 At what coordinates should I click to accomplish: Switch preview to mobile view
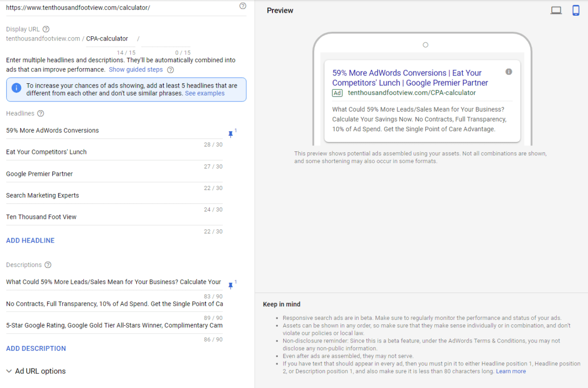pyautogui.click(x=576, y=9)
